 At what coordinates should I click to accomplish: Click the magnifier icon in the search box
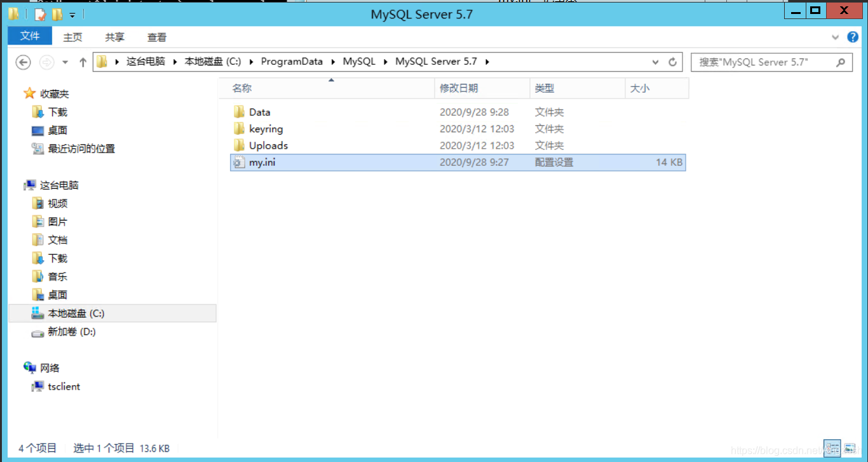[841, 62]
